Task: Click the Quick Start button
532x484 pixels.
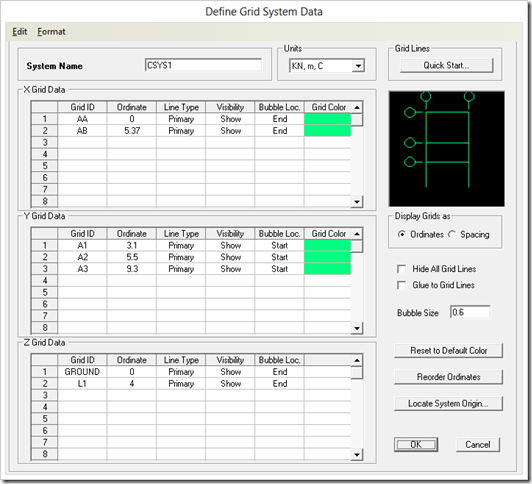Action: 446,65
